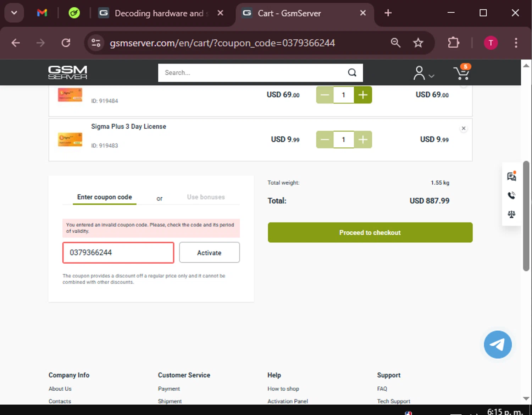Image resolution: width=532 pixels, height=415 pixels.
Task: Close the Cart - GsmServer tab
Action: click(x=363, y=13)
